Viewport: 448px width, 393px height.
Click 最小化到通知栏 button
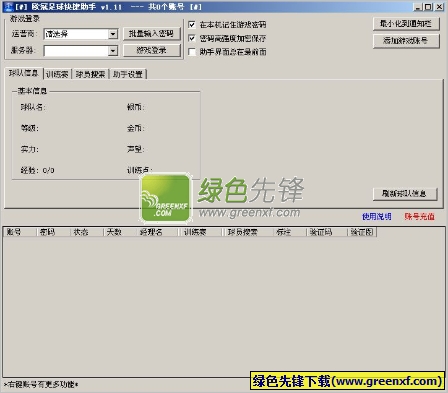406,24
